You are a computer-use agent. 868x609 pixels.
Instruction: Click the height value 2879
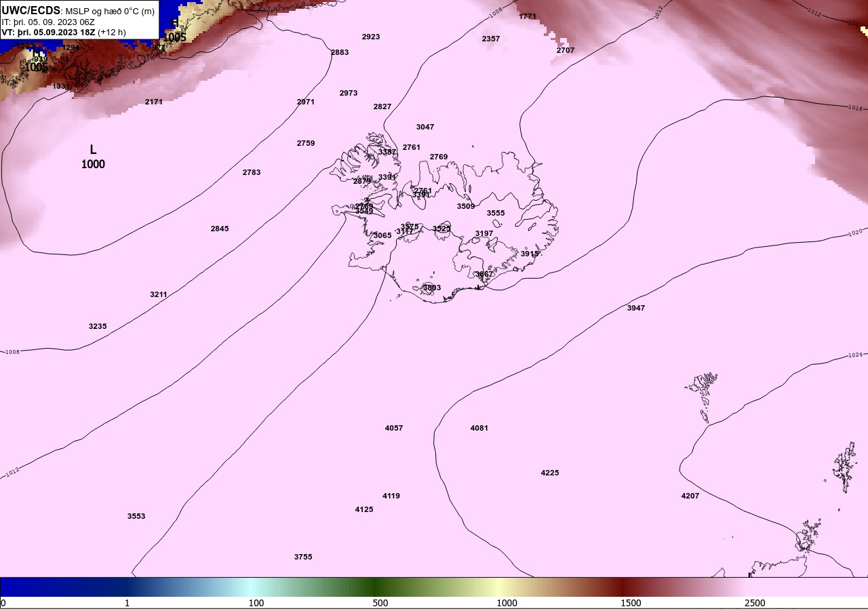pyautogui.click(x=362, y=181)
